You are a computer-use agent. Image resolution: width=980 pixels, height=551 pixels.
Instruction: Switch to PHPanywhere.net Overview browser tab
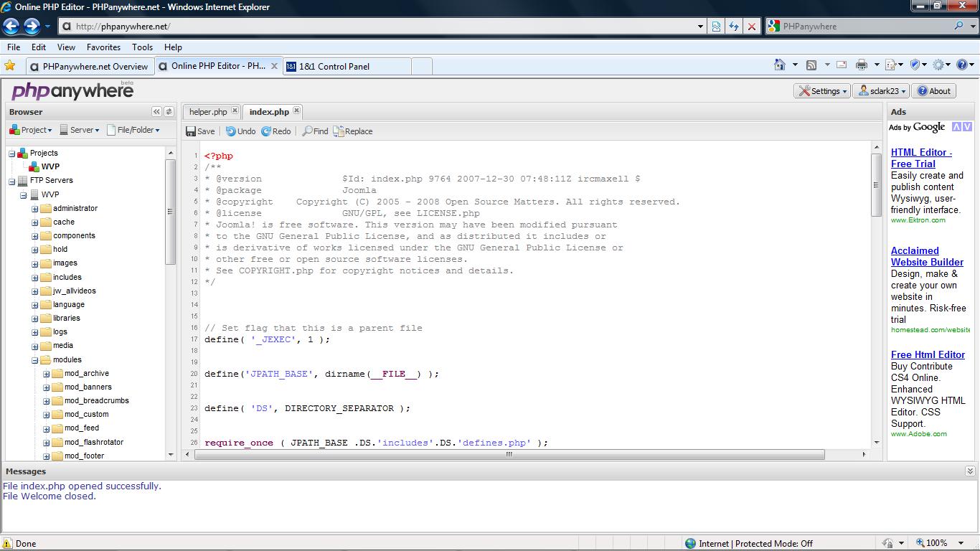coord(90,66)
